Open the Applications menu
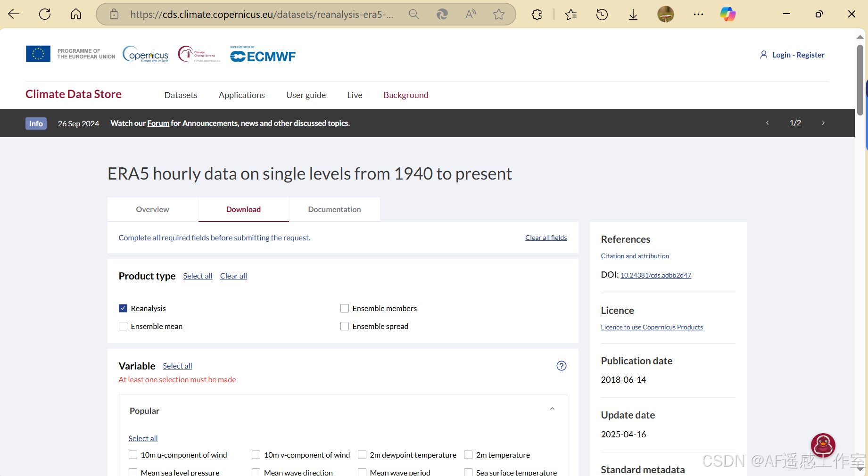 pyautogui.click(x=242, y=95)
